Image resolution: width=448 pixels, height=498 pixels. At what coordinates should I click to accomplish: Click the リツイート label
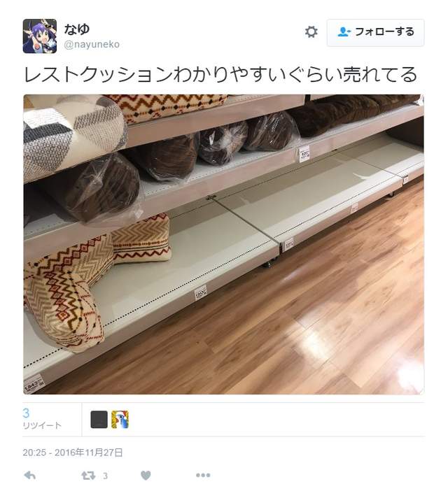[42, 425]
